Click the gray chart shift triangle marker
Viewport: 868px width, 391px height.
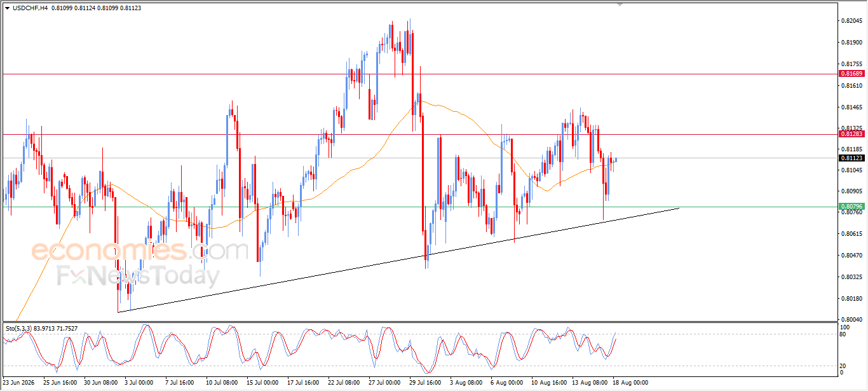point(621,4)
